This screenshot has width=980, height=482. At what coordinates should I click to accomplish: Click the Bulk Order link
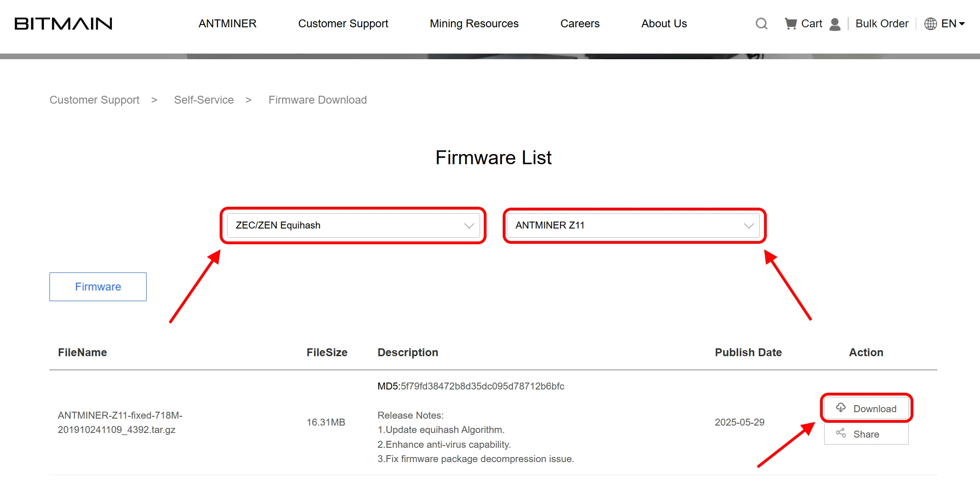881,24
